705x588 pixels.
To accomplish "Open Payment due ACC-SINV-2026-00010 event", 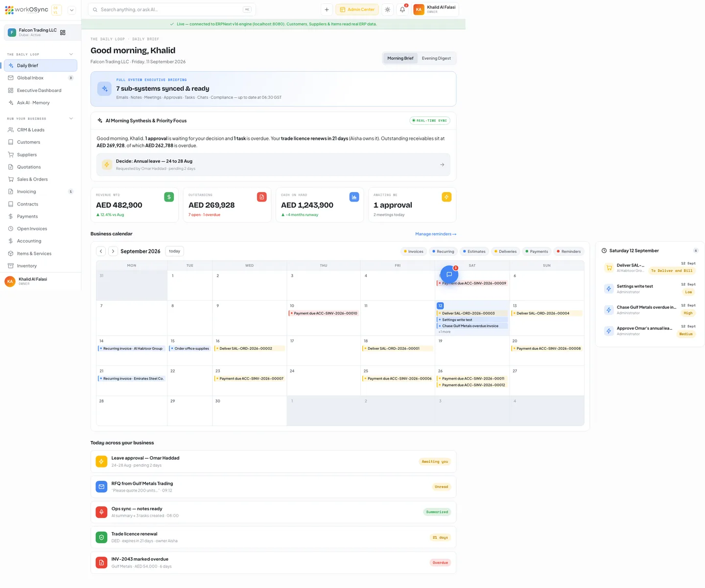I will click(x=324, y=313).
